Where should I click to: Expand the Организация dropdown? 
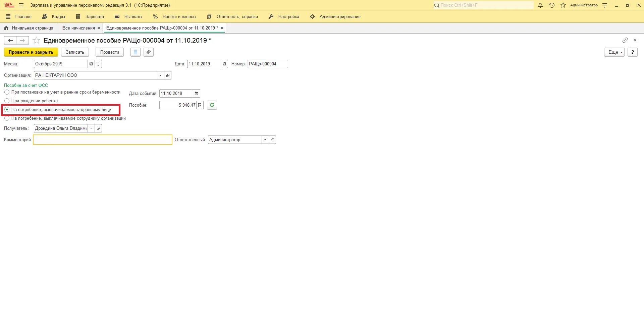(161, 75)
